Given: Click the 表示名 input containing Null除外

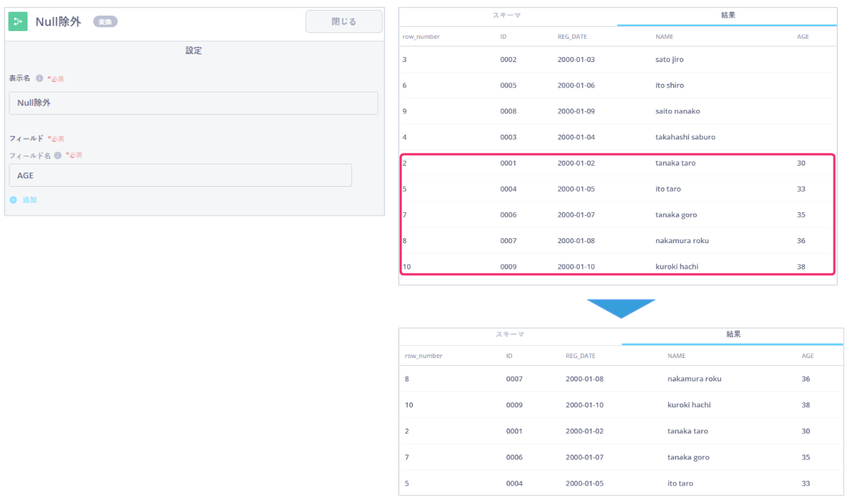Looking at the screenshot, I should click(193, 103).
